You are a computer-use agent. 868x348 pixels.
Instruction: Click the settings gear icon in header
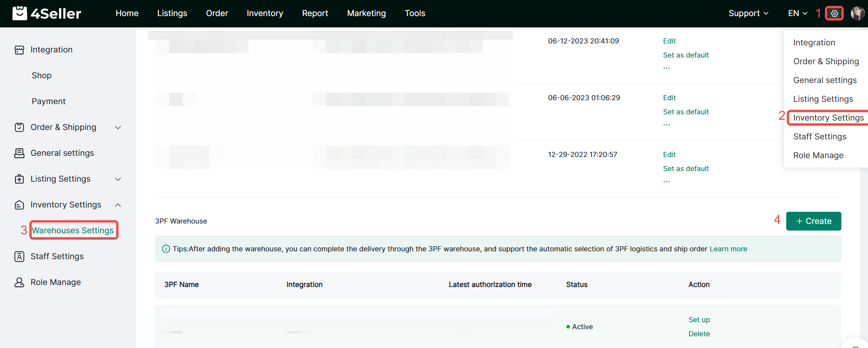(834, 13)
